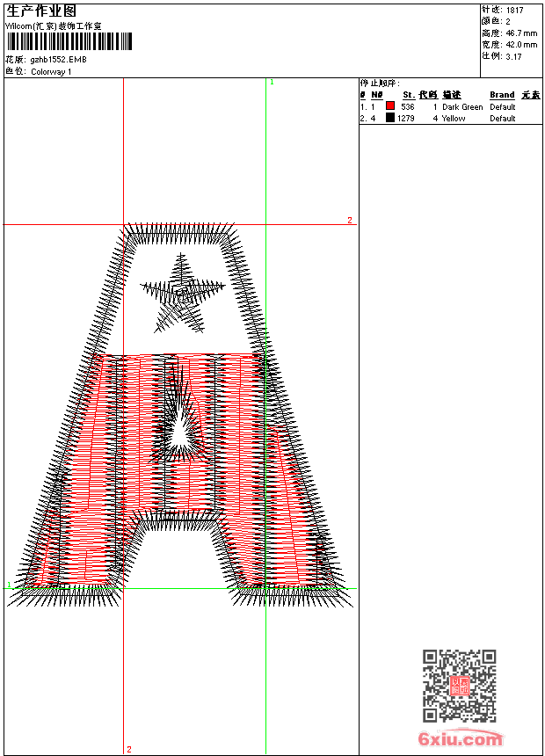Image resolution: width=545 pixels, height=756 pixels.
Task: Select the design file name gzhb1552.EMB
Action: tap(58, 60)
